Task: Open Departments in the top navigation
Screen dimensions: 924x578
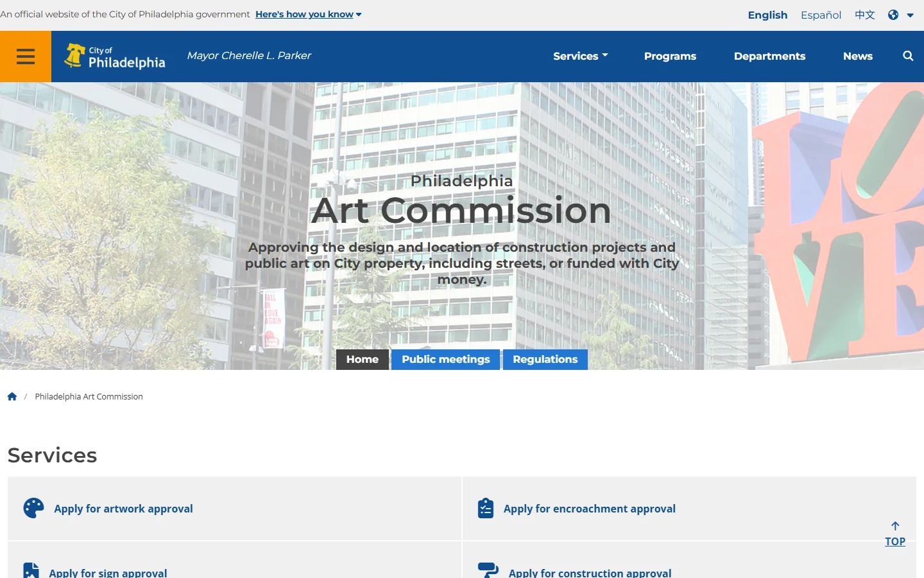Action: tap(769, 56)
